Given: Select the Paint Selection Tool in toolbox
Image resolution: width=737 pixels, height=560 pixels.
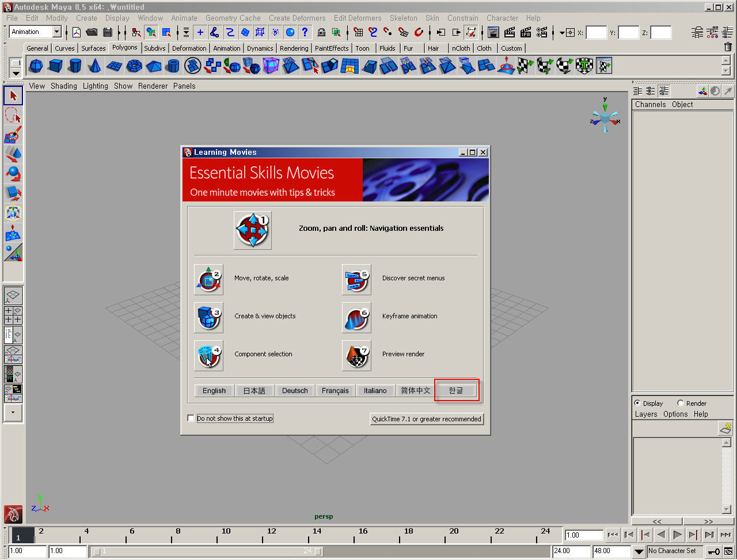Looking at the screenshot, I should (x=13, y=135).
